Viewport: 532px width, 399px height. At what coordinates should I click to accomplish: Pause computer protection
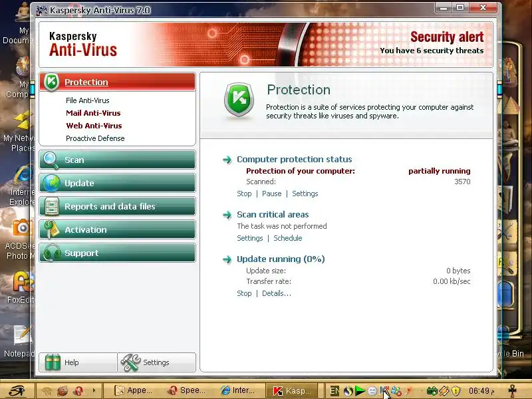coord(272,194)
